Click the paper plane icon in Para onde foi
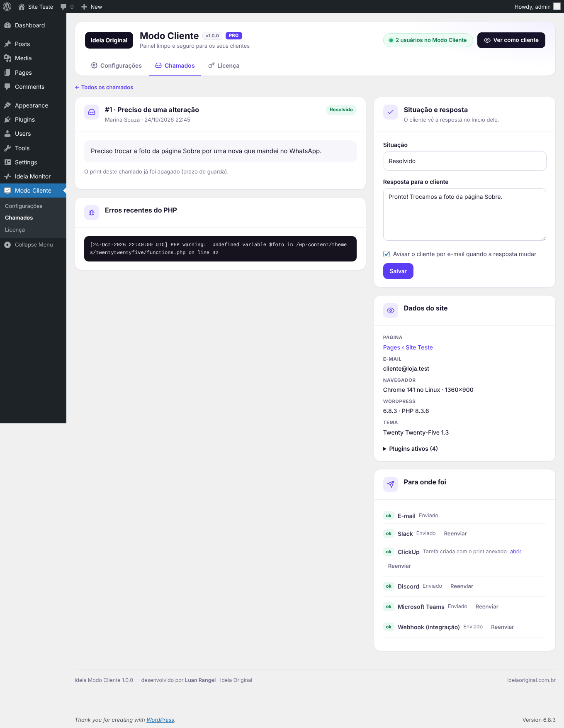 click(x=391, y=484)
